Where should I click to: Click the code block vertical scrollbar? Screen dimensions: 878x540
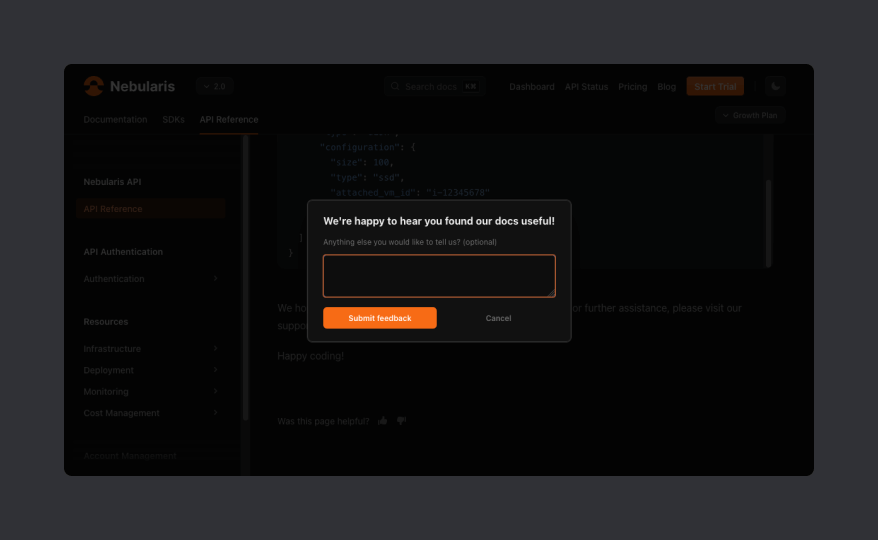tap(768, 220)
